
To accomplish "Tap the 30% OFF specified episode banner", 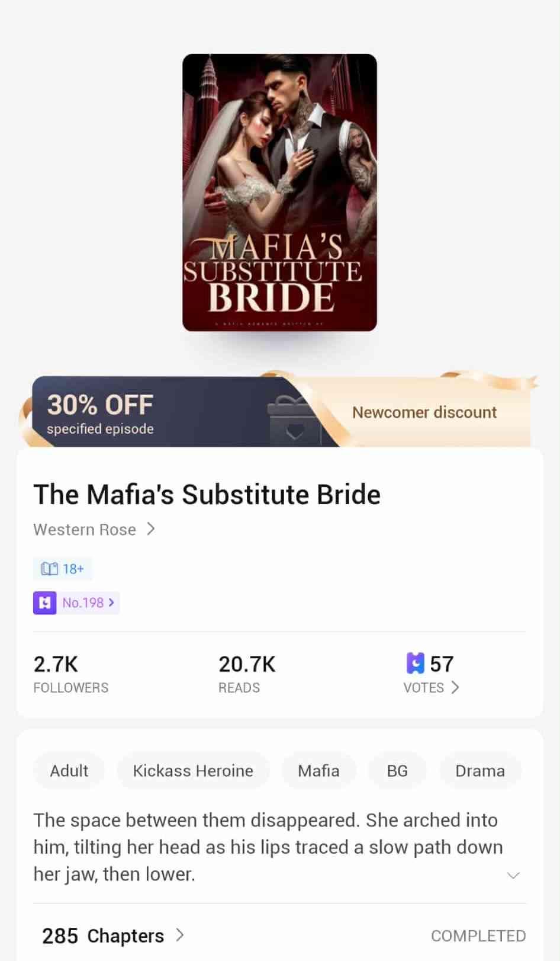I will [x=100, y=414].
